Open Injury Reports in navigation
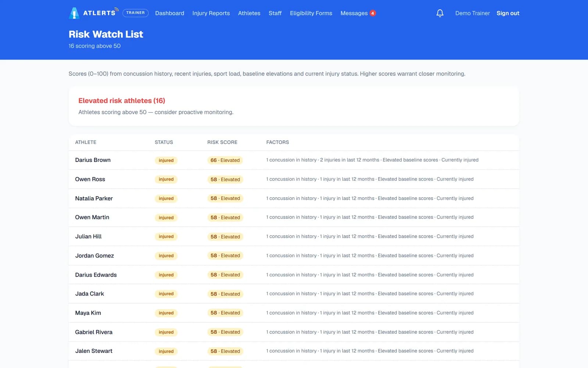Viewport: 588px width, 368px height. 211,13
